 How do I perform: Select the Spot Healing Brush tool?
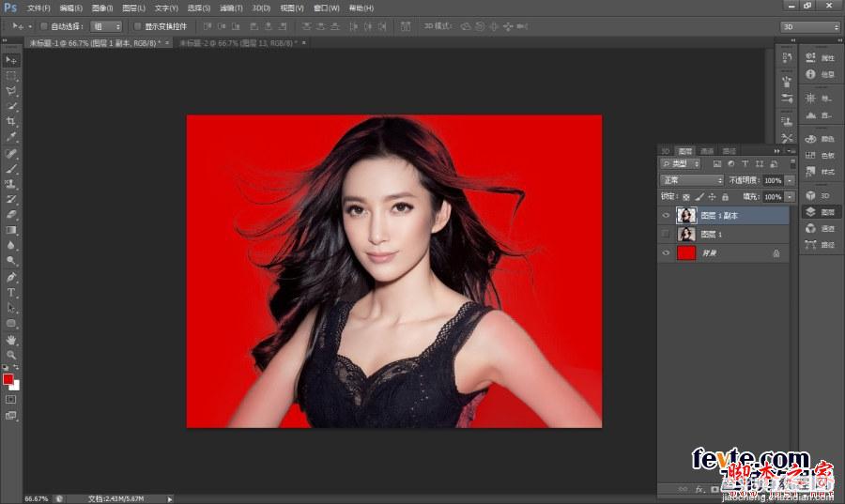coord(10,154)
